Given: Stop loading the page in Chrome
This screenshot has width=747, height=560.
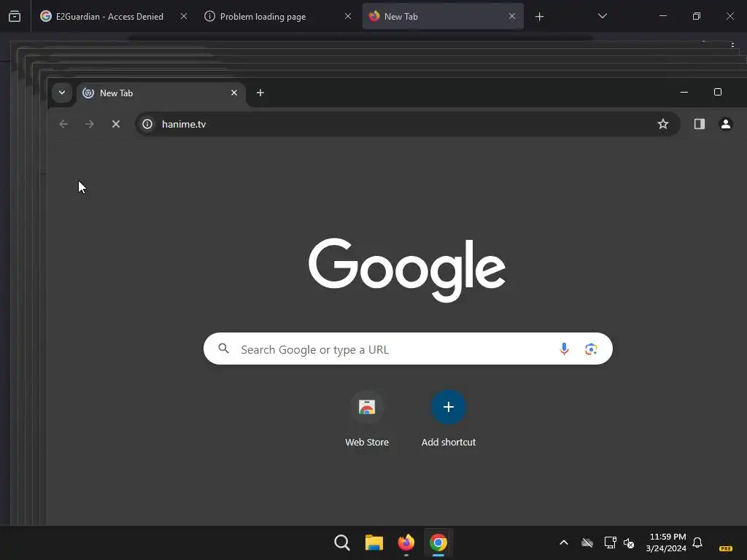Looking at the screenshot, I should click(116, 124).
